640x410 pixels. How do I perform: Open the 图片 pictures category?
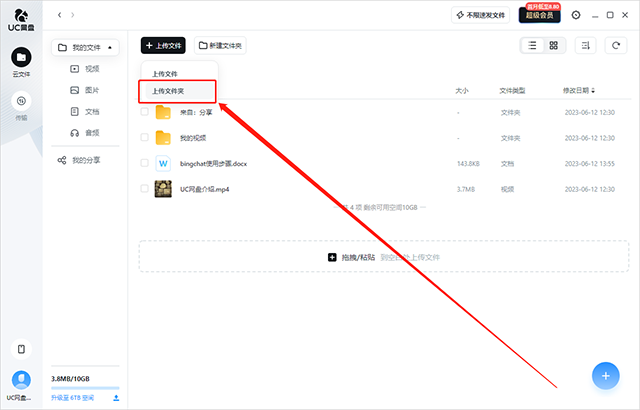[85, 90]
